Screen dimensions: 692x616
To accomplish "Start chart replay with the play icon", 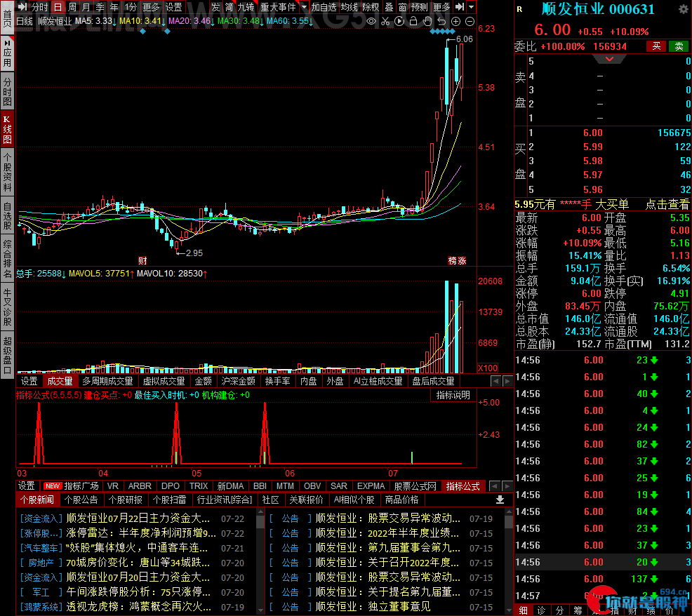I will (x=399, y=21).
